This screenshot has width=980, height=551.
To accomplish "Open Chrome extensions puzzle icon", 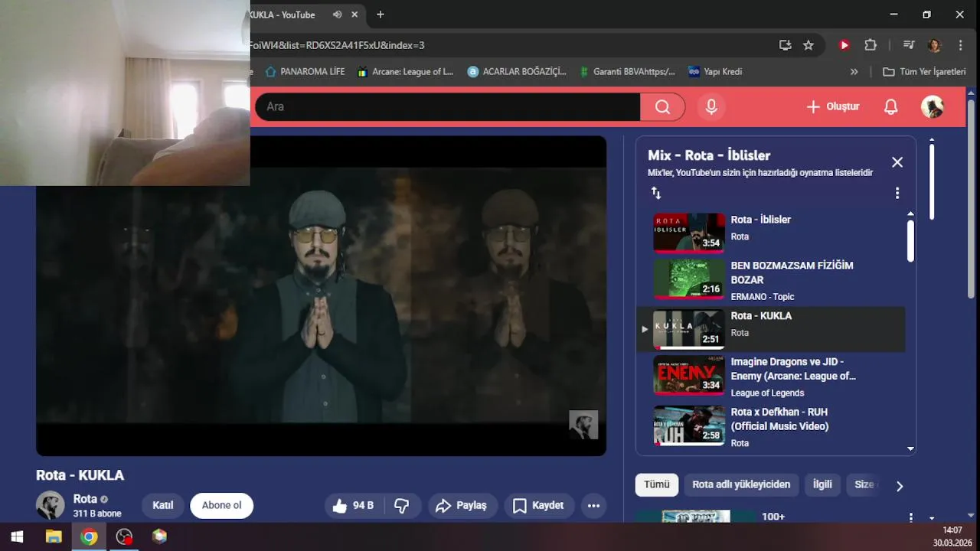I will [x=871, y=45].
